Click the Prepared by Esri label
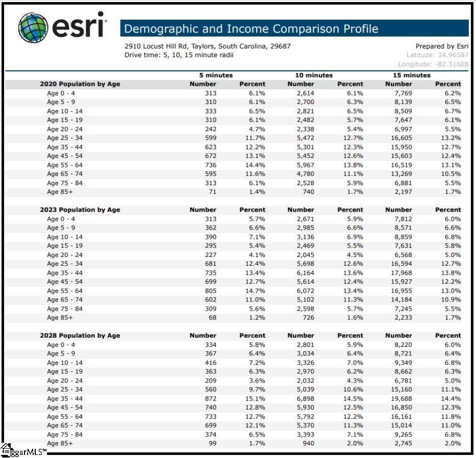The height and width of the screenshot is (458, 476). pyautogui.click(x=441, y=46)
